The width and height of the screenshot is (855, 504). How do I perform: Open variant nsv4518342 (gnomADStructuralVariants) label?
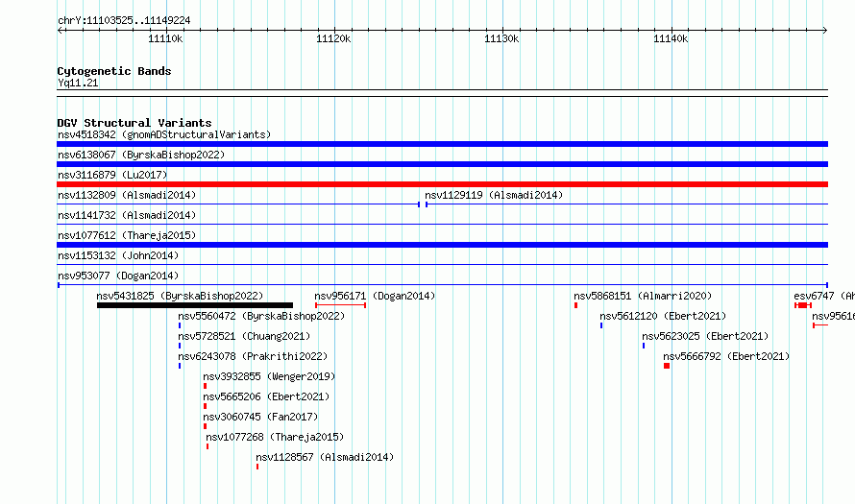(164, 134)
